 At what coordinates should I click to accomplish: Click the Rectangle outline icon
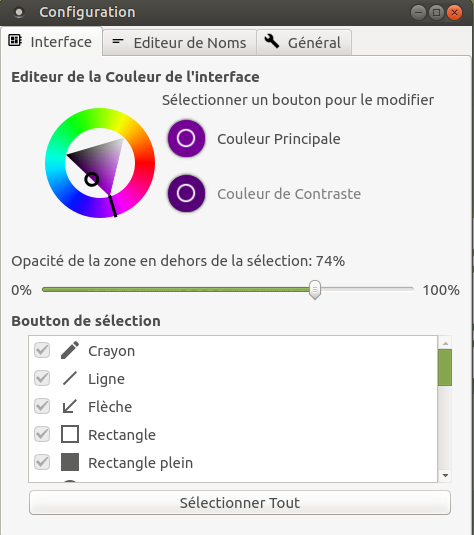(x=70, y=434)
